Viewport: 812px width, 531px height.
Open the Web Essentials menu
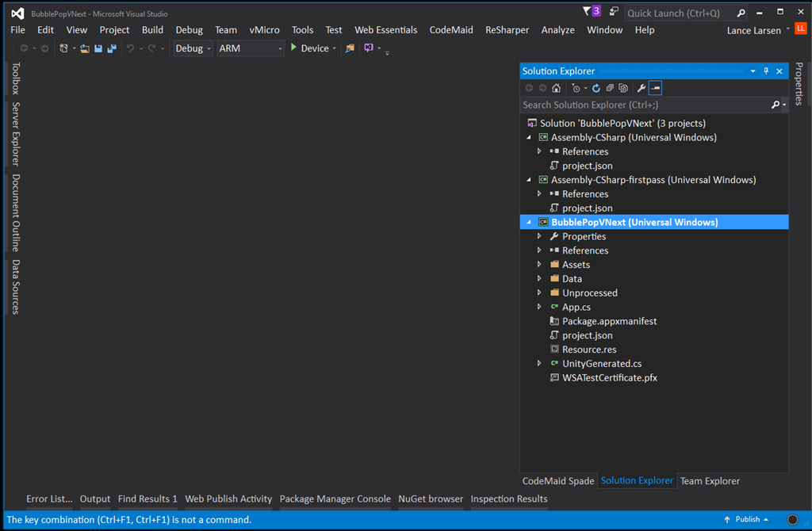[386, 30]
